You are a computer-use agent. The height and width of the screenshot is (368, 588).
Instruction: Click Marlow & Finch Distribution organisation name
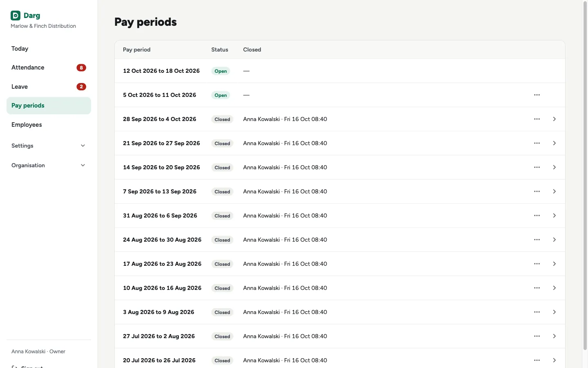tap(43, 26)
